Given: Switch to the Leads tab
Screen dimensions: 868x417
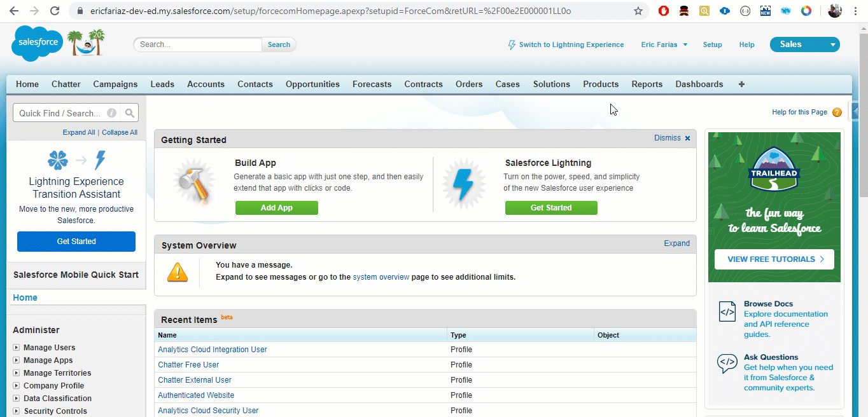Looking at the screenshot, I should click(x=162, y=84).
